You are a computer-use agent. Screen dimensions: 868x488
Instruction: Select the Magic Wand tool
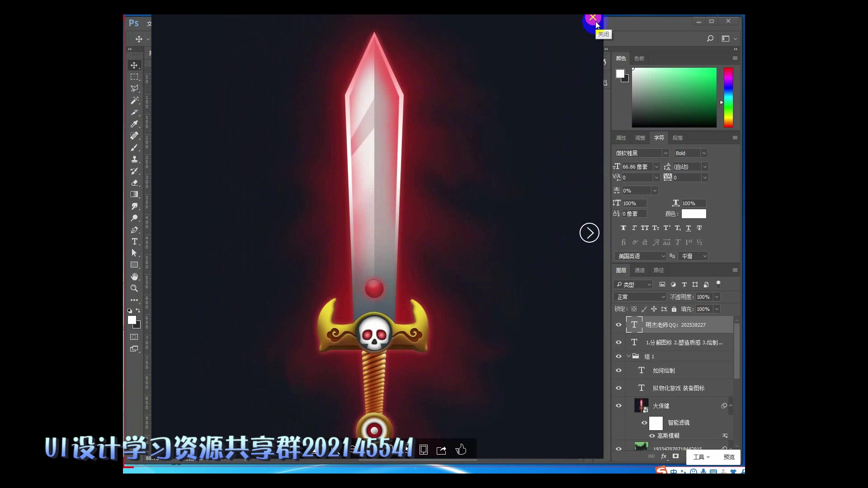(x=134, y=100)
